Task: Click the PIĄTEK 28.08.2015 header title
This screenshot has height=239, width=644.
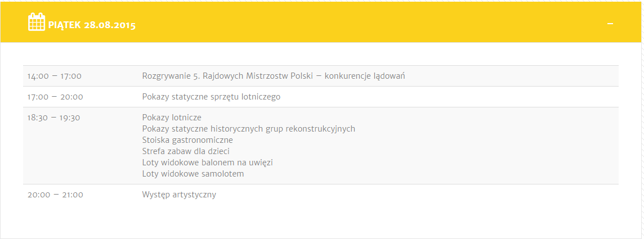Action: click(x=92, y=25)
